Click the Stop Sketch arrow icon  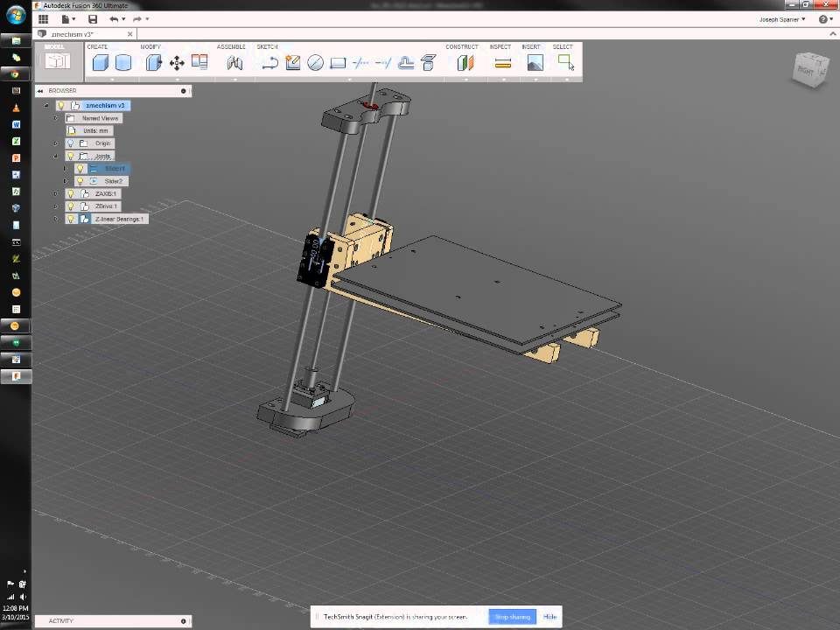[x=269, y=63]
